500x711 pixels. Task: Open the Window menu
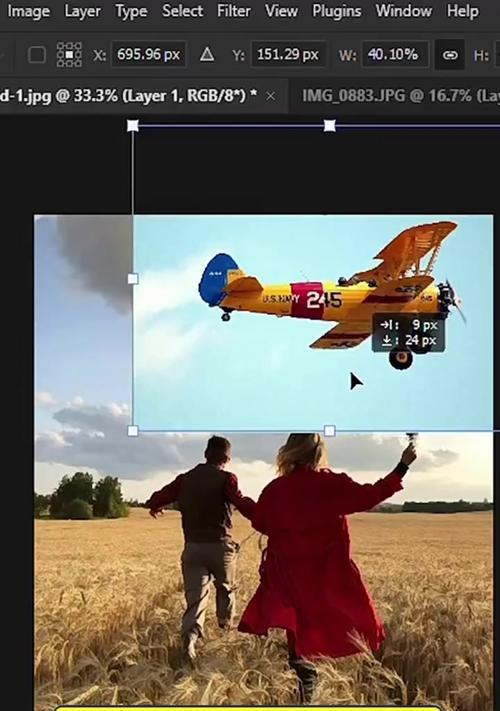[x=403, y=11]
